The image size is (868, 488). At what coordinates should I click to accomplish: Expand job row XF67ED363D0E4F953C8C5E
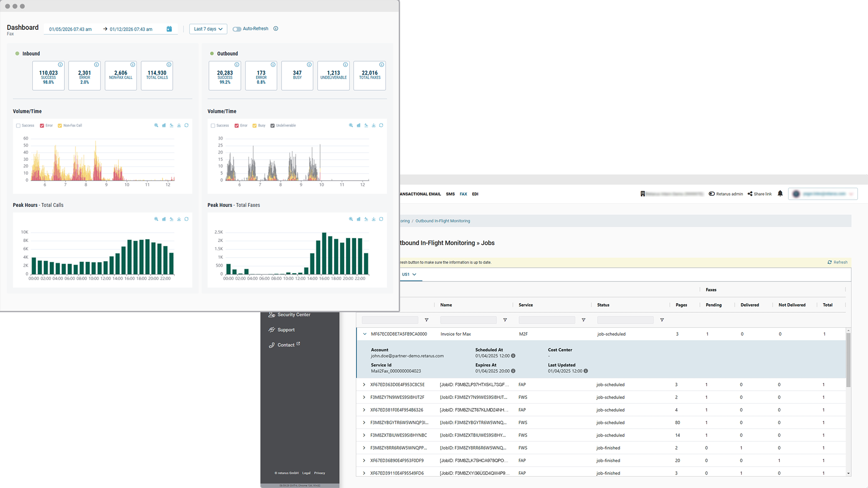364,385
